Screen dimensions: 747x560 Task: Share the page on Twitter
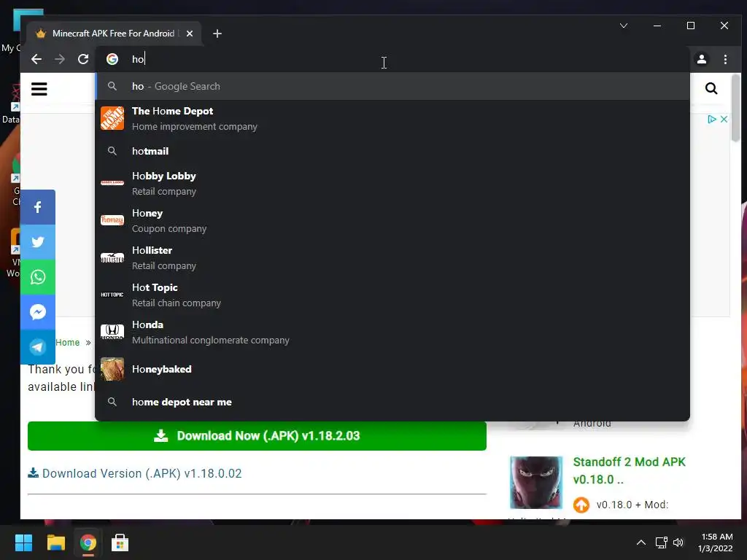38,242
